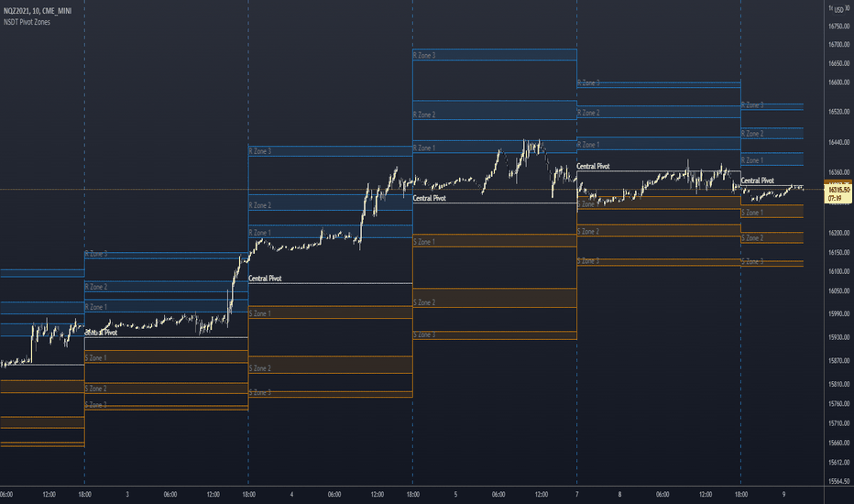Click the 16440.00 price scale label
854x504 pixels.
tap(838, 142)
